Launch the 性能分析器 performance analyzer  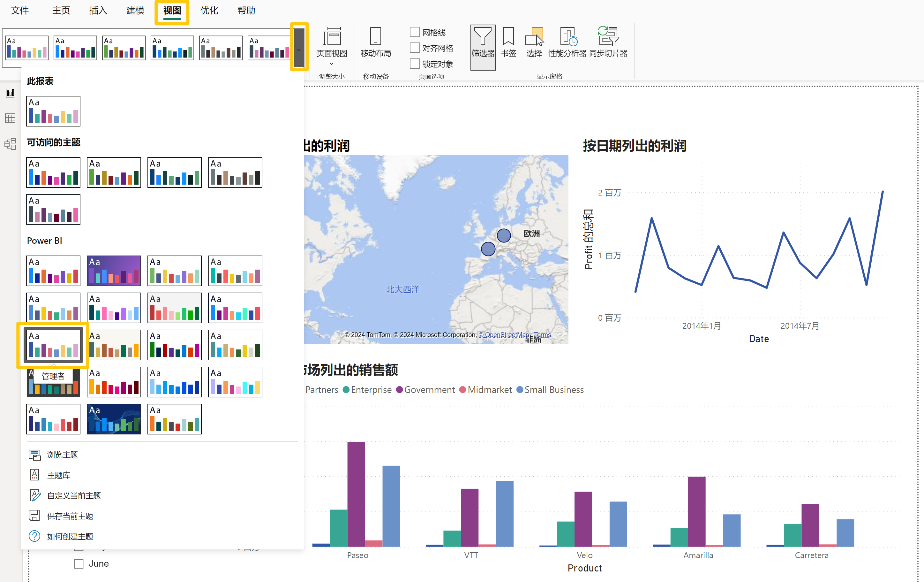point(567,42)
